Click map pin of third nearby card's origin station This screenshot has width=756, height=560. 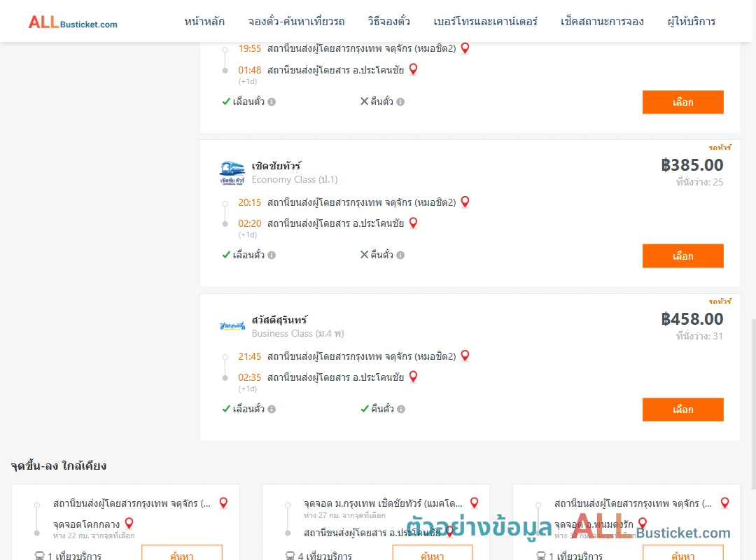tap(725, 503)
